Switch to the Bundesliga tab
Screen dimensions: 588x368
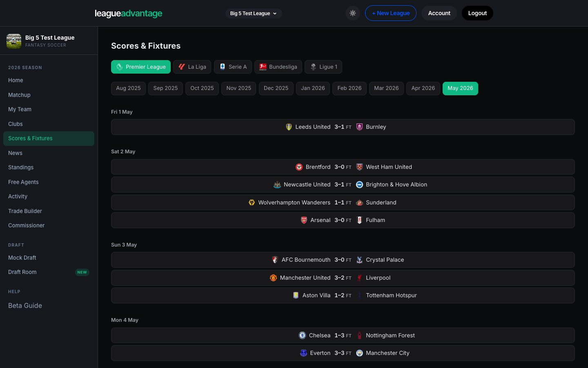pos(278,67)
